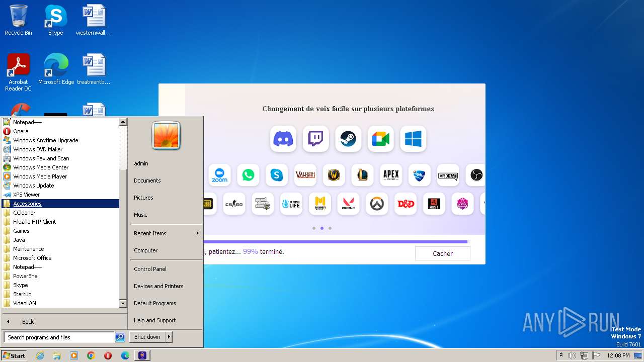The width and height of the screenshot is (644, 362).
Task: Click the CS:GO game icon
Action: (234, 204)
